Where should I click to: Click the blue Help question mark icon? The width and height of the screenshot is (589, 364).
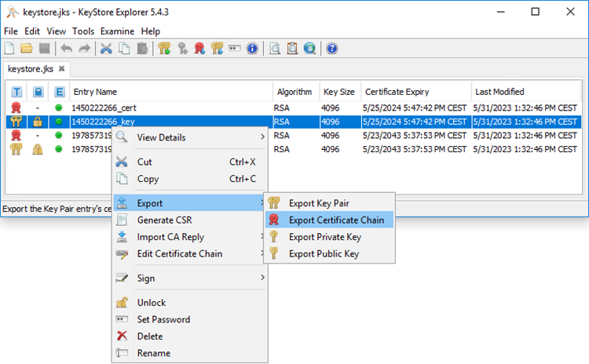(x=331, y=49)
